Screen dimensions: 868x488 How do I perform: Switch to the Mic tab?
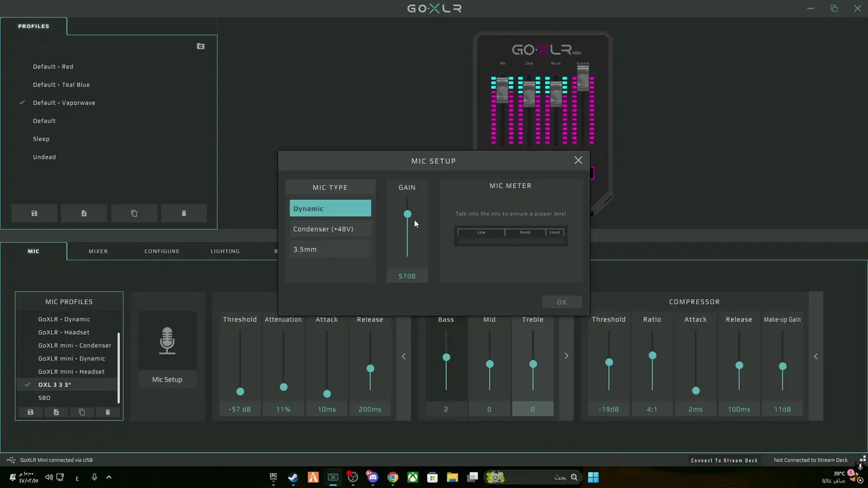click(33, 251)
